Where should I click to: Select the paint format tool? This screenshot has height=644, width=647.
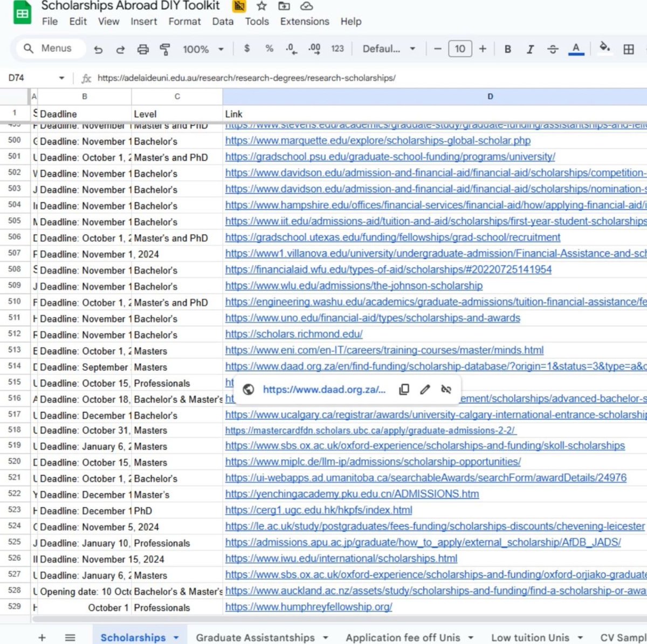pos(165,49)
